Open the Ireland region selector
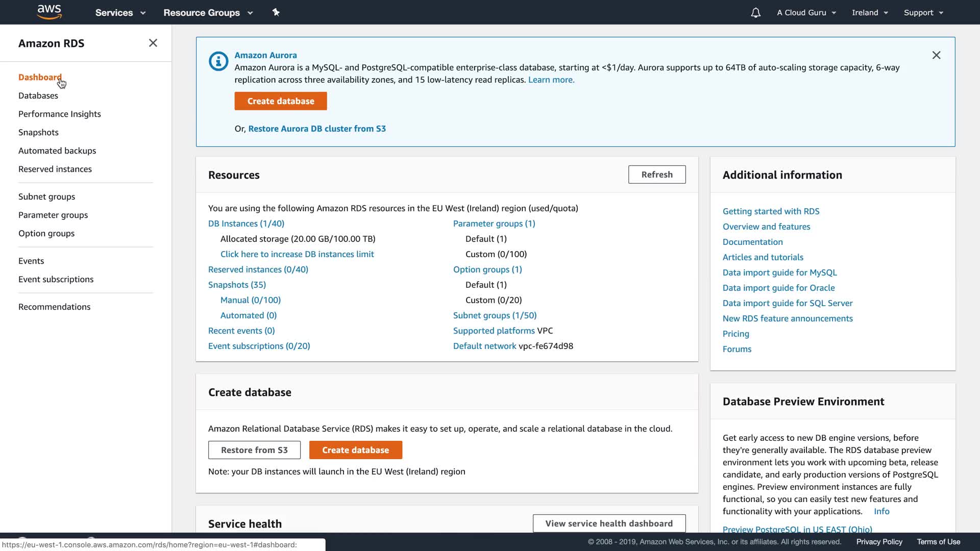 click(x=870, y=13)
